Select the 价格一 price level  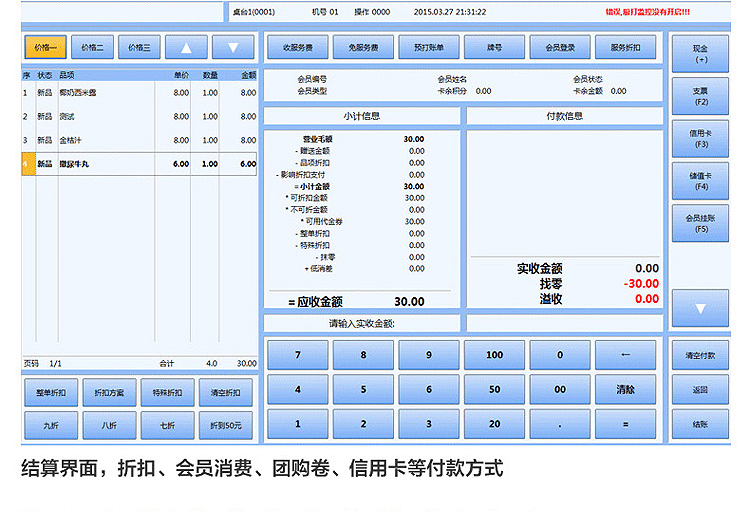(45, 47)
